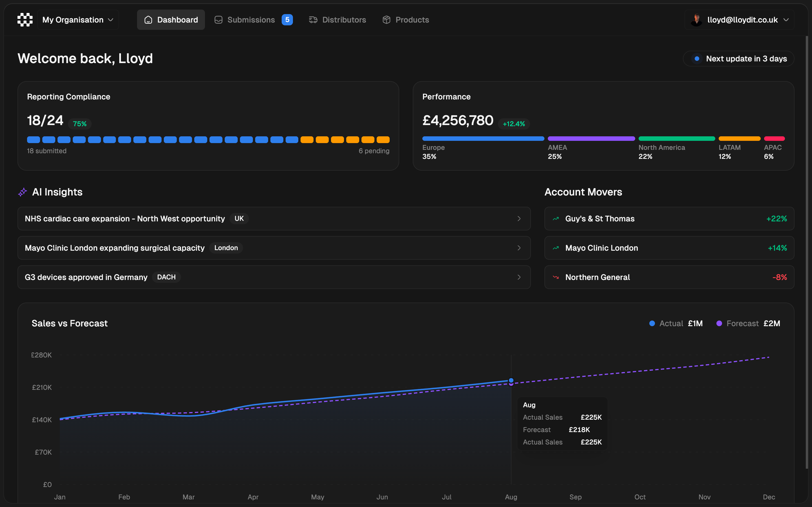
Task: Click the Distributors truck icon
Action: (313, 20)
